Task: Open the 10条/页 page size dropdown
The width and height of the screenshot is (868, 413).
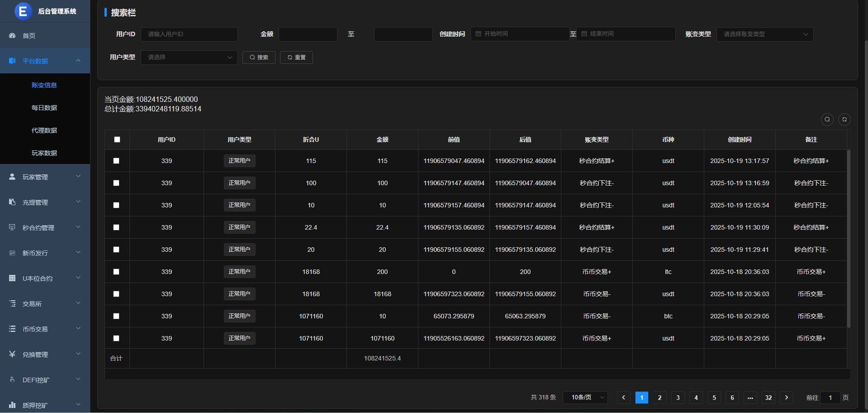Action: tap(585, 398)
